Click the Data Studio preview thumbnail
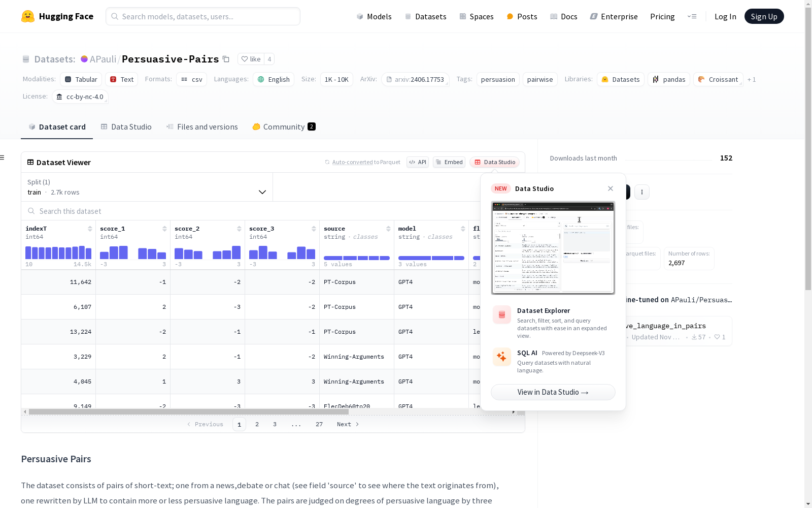812x508 pixels. point(553,248)
